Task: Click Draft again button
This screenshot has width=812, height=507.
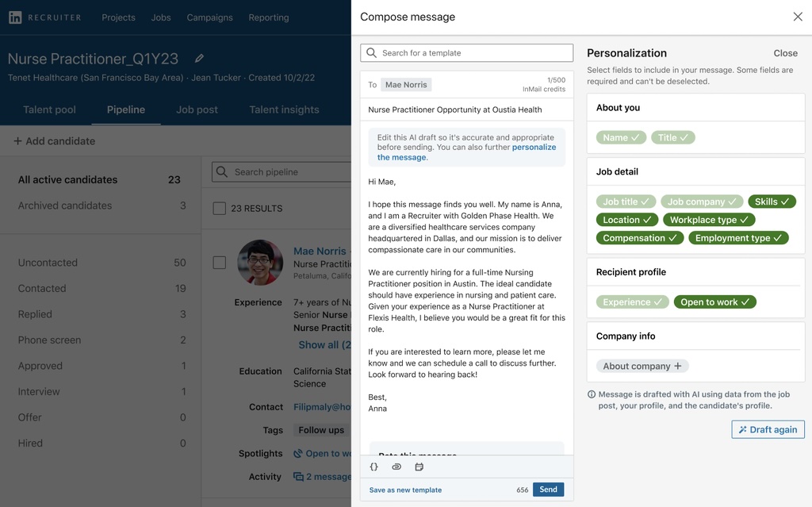Action: (x=768, y=429)
